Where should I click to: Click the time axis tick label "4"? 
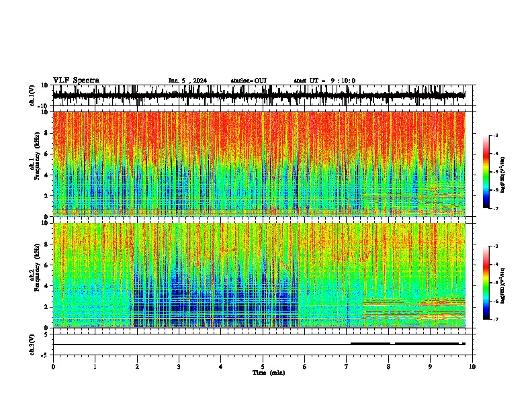(x=221, y=367)
